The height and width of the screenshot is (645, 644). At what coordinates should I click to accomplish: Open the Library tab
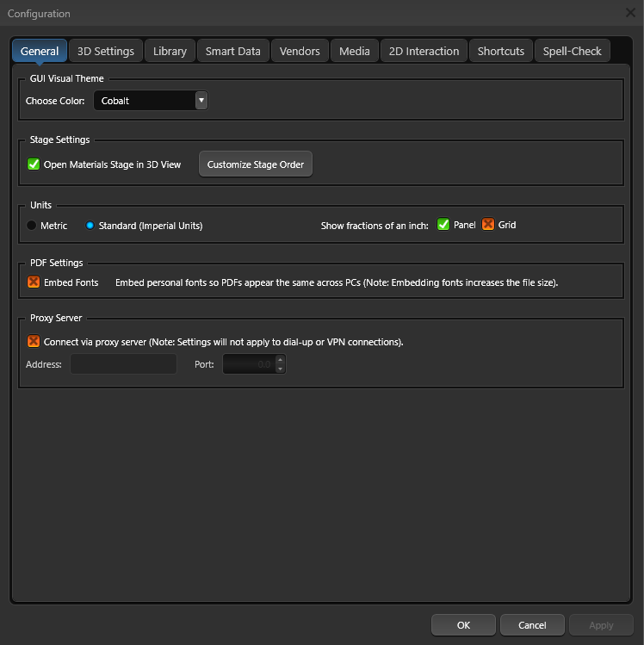point(170,51)
